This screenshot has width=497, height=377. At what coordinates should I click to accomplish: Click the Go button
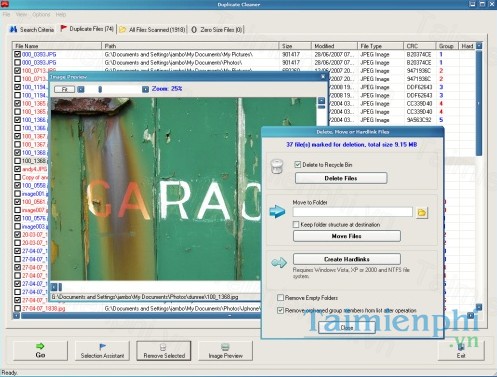(40, 350)
